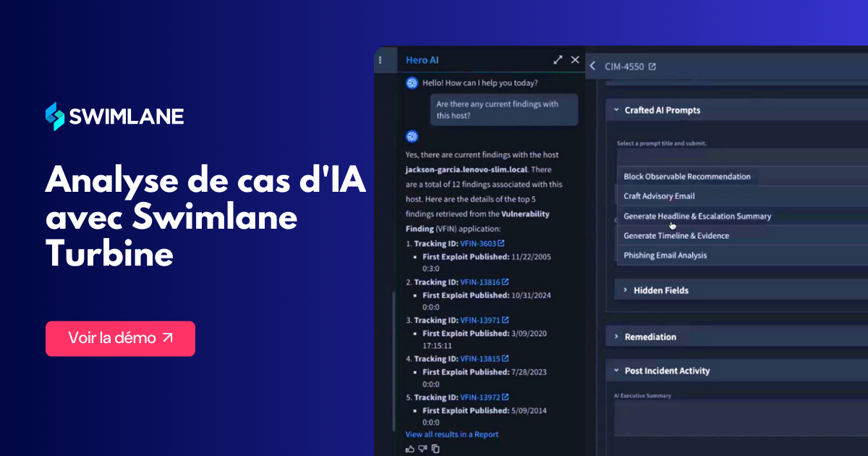
Task: Go back using arrow left of CIM-4550
Action: click(592, 67)
